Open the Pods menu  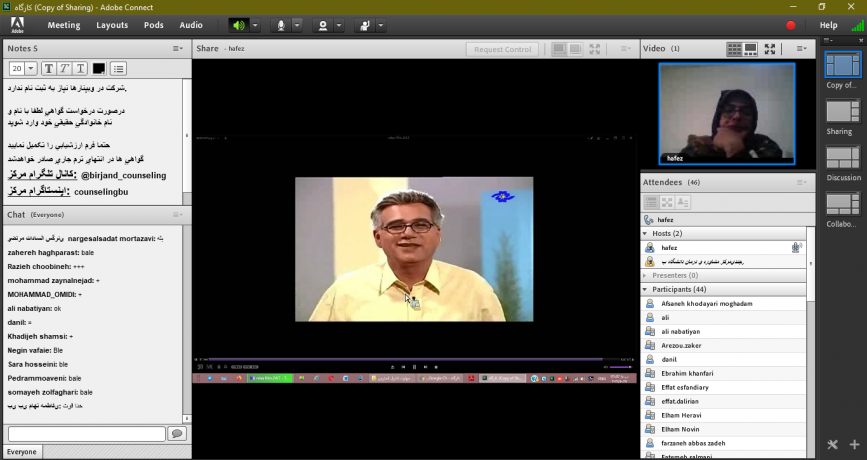coord(154,25)
